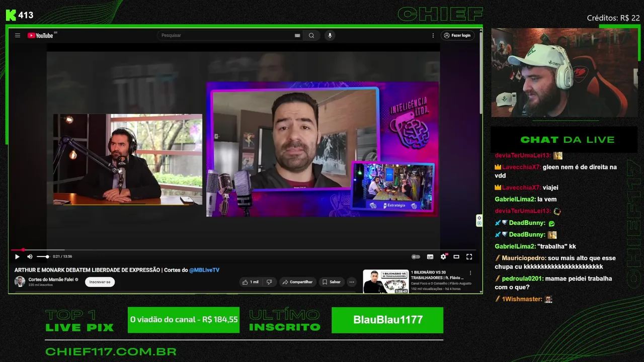Click the magnifier search button
Viewport: 644px width, 362px height.
coord(311,35)
